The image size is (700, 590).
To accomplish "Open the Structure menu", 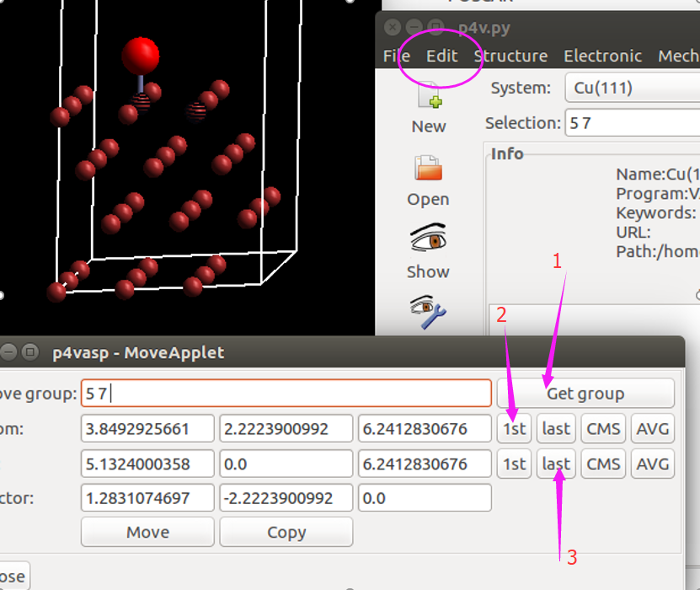I will [510, 56].
